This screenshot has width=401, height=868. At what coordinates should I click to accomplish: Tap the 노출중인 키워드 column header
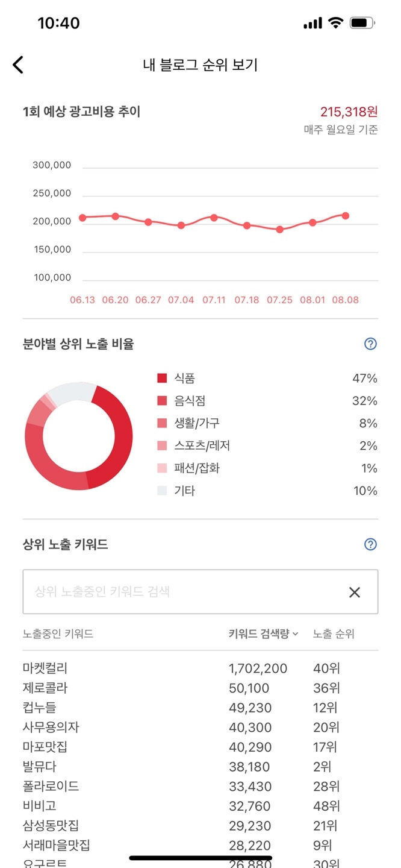[58, 634]
